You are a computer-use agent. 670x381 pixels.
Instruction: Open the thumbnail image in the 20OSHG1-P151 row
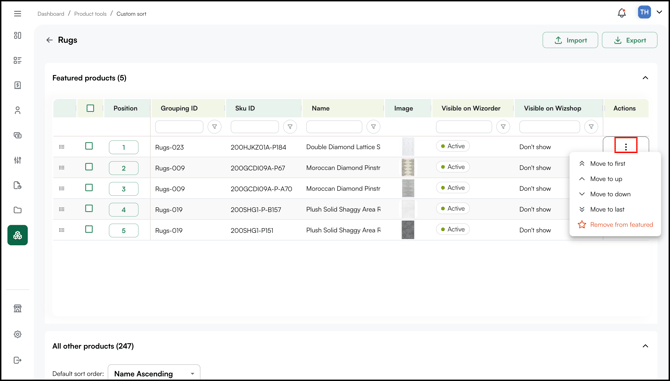[408, 230]
